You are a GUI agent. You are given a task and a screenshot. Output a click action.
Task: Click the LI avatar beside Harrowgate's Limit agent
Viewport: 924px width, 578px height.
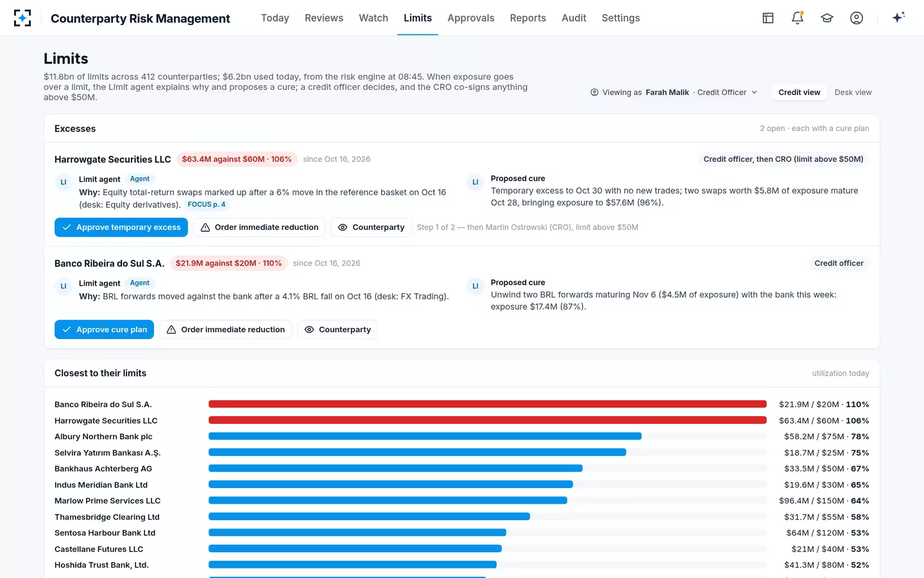coord(64,182)
